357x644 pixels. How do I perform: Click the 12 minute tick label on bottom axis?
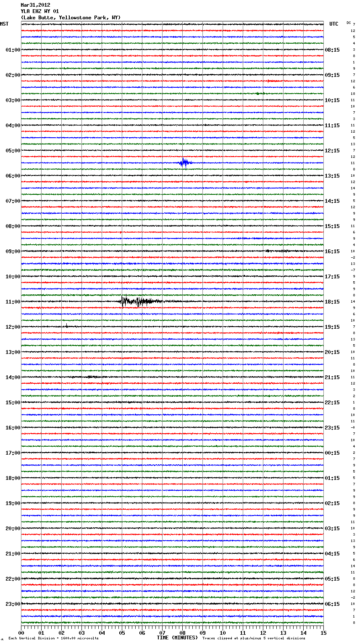(263, 633)
